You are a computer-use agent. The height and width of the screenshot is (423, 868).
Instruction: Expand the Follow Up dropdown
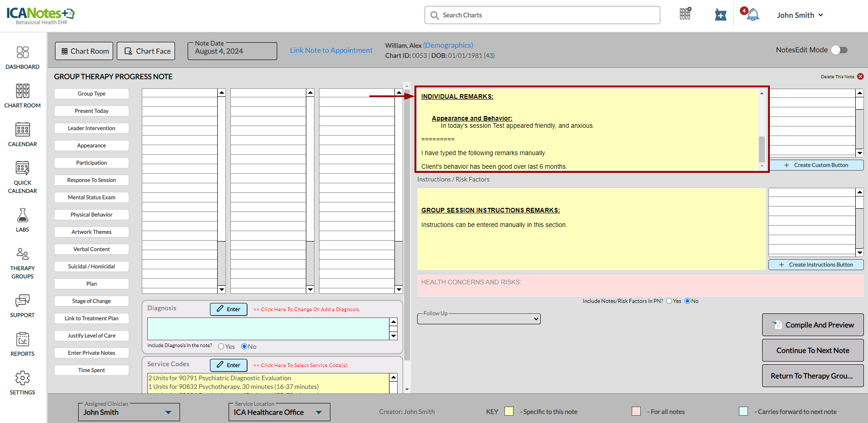(479, 319)
